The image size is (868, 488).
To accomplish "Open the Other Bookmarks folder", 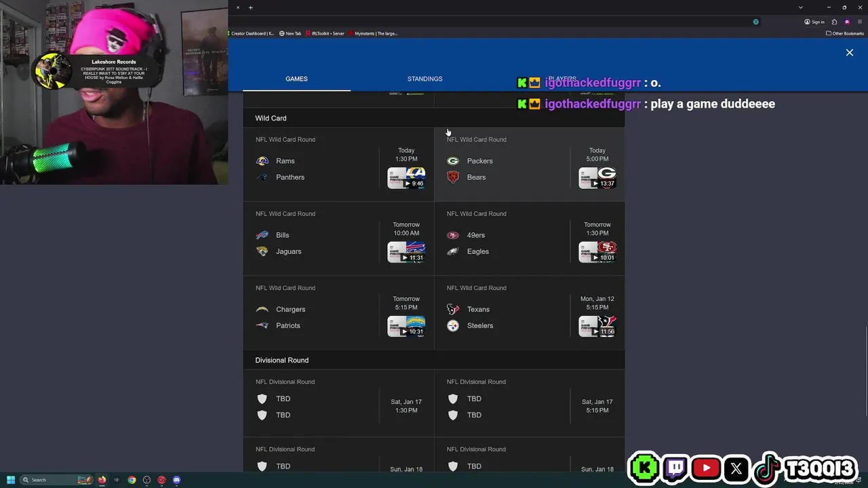I will pyautogui.click(x=845, y=33).
